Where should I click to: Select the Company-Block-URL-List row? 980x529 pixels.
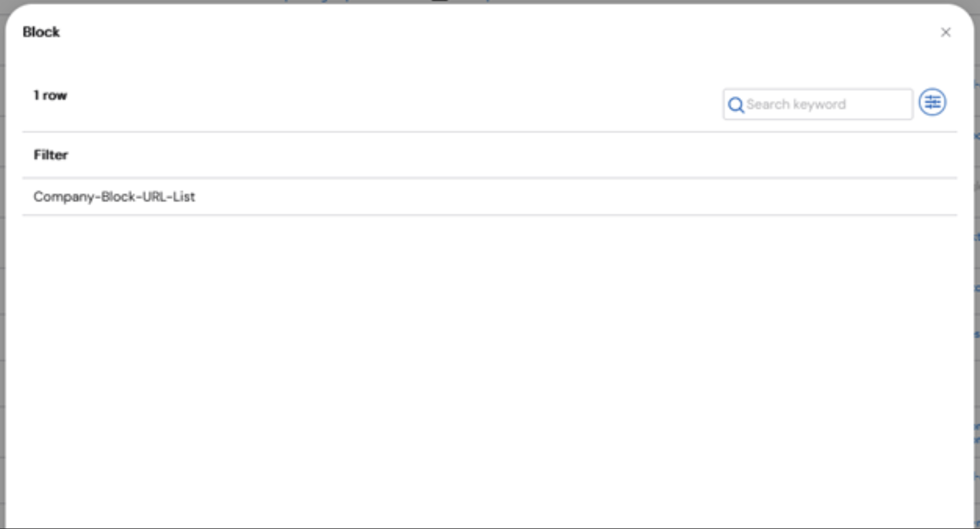tap(489, 197)
